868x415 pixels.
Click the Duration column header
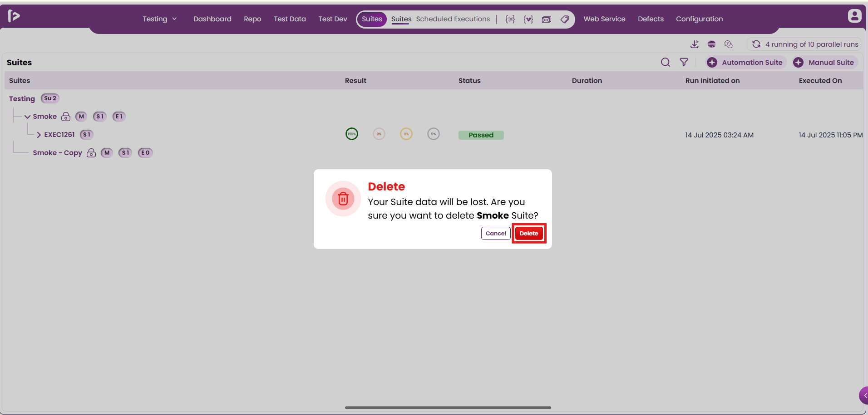587,81
